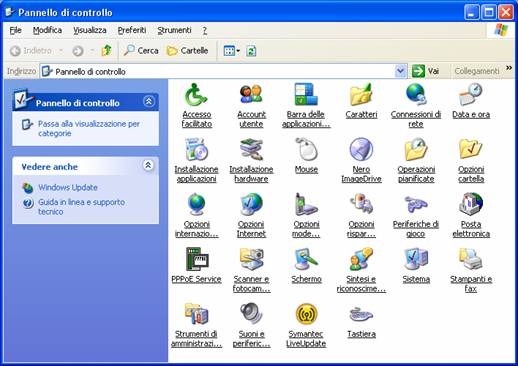518x366 pixels.
Task: Open the Stampanti e fax icon
Action: click(x=471, y=259)
